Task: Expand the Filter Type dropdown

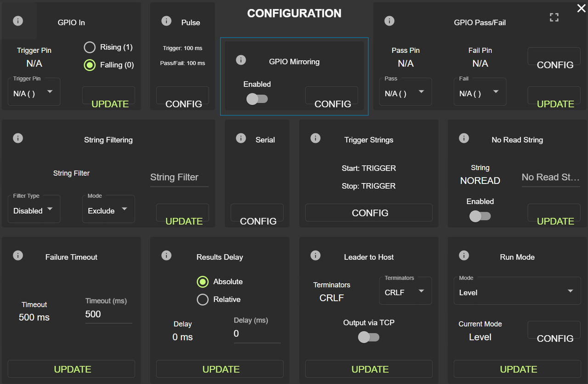Action: coord(34,209)
